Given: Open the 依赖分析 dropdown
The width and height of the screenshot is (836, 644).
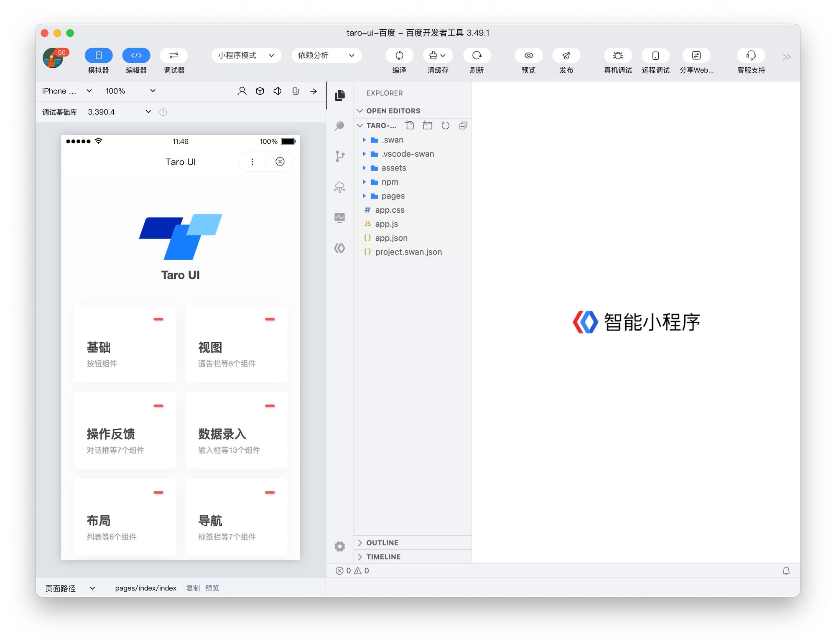Looking at the screenshot, I should [x=326, y=56].
